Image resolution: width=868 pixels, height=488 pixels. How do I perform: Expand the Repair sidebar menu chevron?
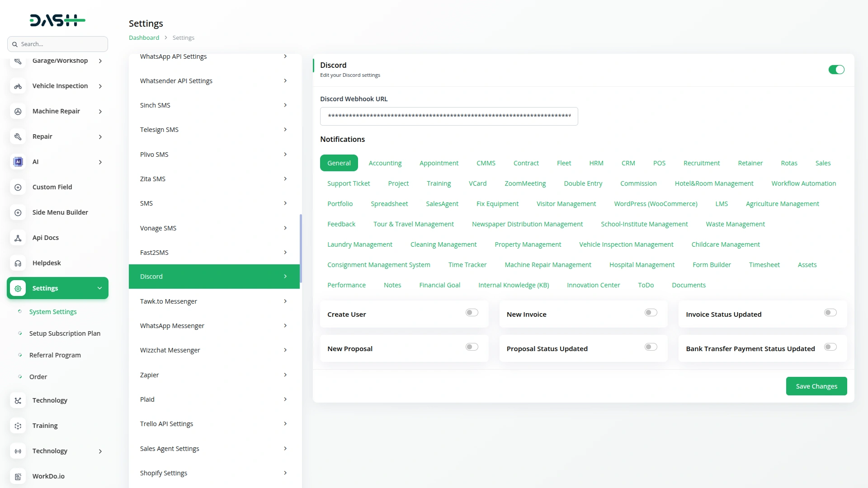pos(100,137)
